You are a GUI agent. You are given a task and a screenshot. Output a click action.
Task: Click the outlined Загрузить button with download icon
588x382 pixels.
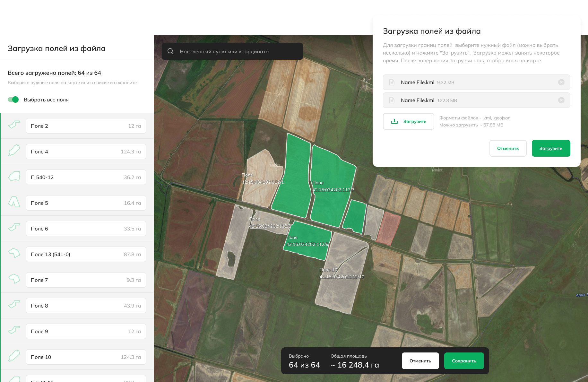pyautogui.click(x=409, y=121)
